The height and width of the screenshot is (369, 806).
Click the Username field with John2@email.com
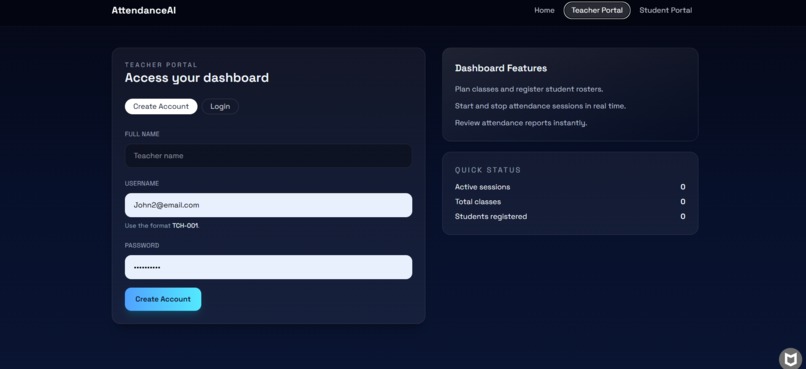pos(268,205)
